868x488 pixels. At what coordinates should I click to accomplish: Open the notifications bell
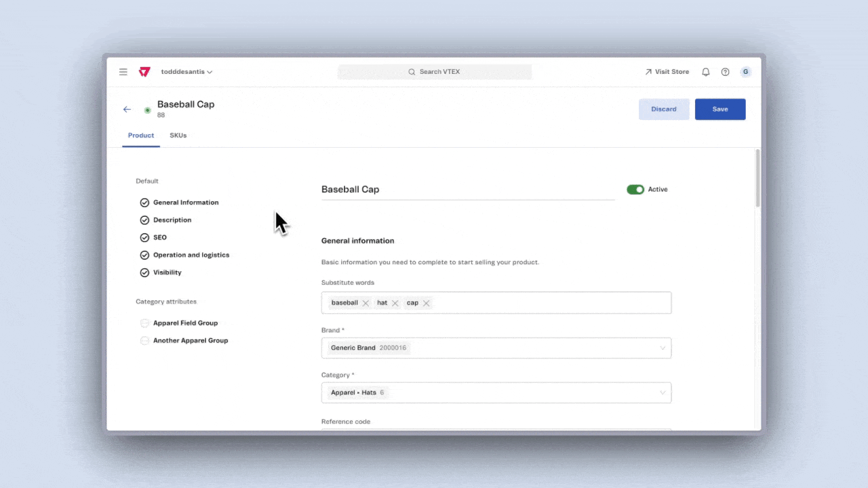point(706,72)
